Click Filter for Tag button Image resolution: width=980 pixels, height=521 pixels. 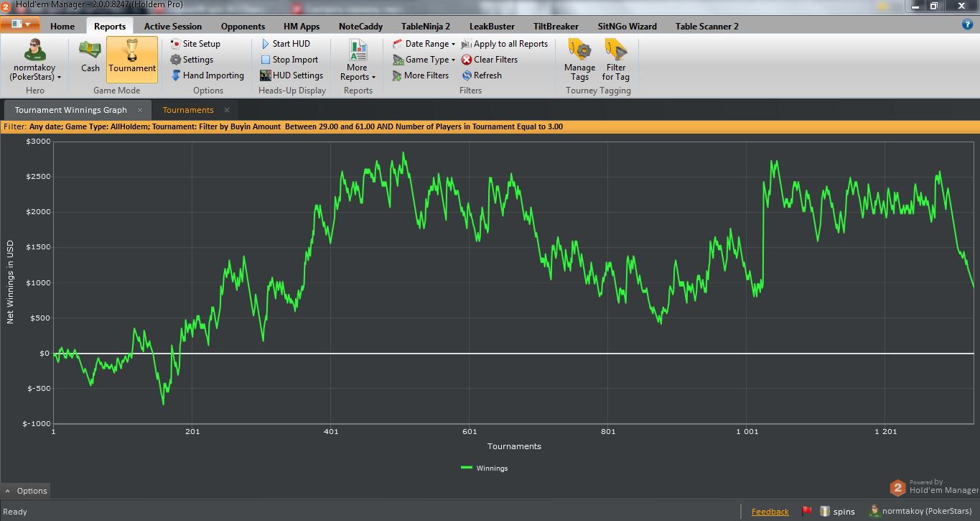(x=616, y=60)
